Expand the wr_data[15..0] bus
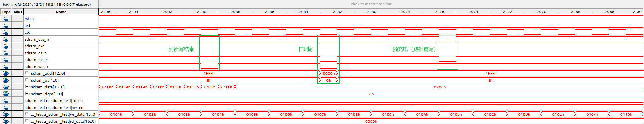This screenshot has width=644, height=124. point(27,114)
